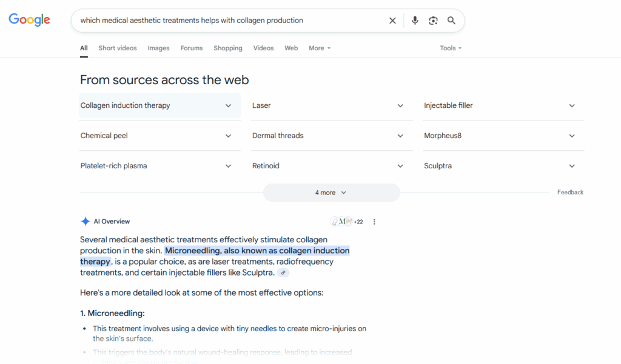Open AI Overview source icons +22
The height and width of the screenshot is (364, 621).
(x=346, y=222)
